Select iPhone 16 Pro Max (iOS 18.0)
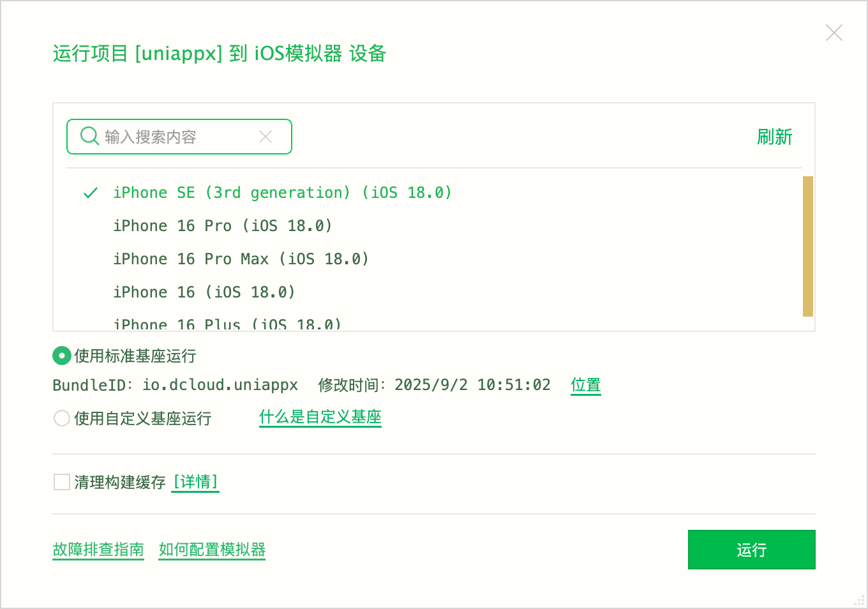Screen dimensions: 868x609 tap(241, 259)
